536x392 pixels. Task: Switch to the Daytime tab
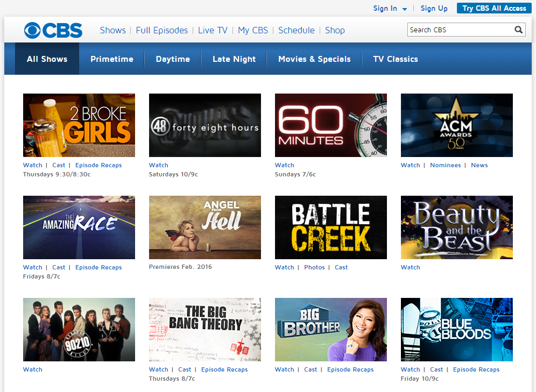click(173, 59)
